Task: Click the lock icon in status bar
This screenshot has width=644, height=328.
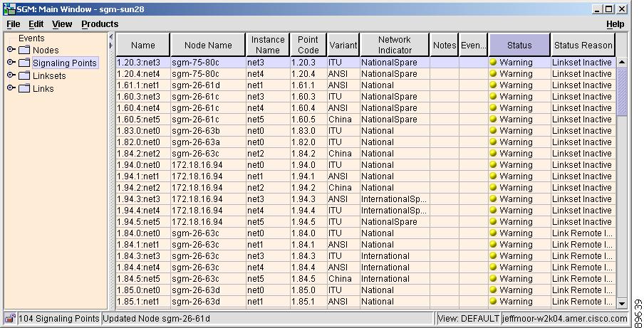Action: 10,319
